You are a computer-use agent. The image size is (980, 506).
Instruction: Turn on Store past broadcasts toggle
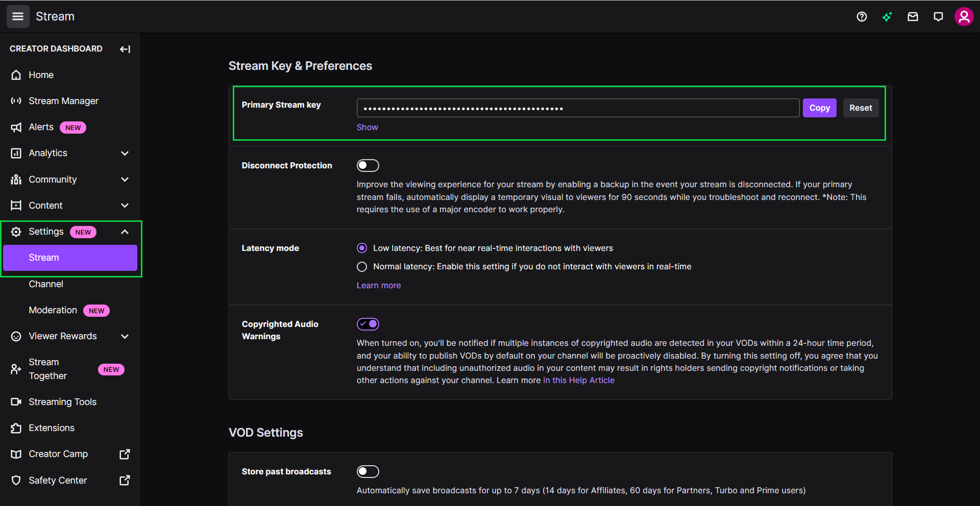click(367, 471)
